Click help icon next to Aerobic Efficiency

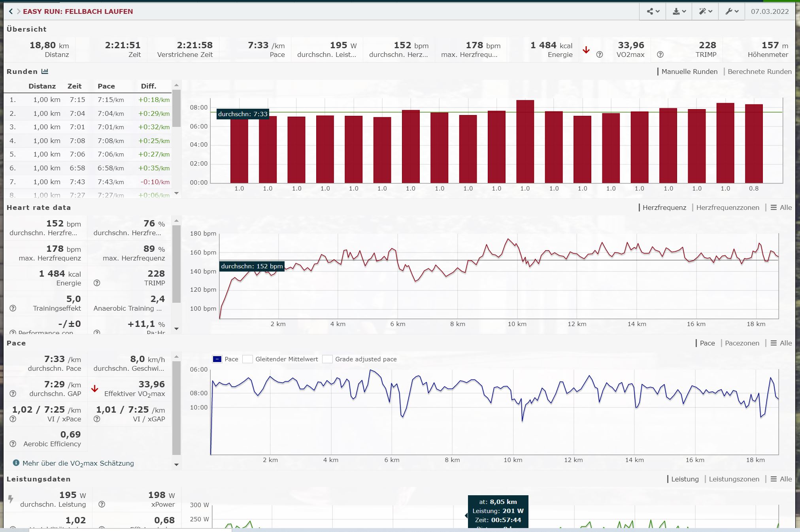coord(13,444)
